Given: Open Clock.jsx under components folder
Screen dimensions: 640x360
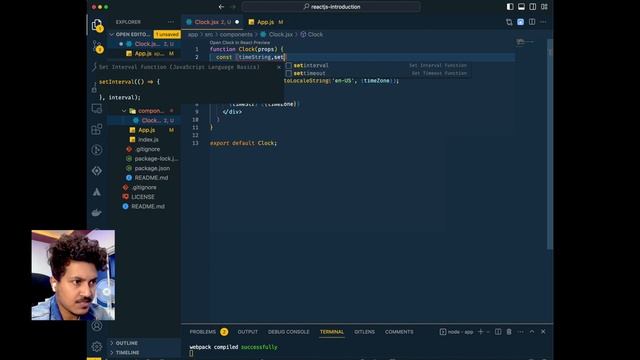Looking at the screenshot, I should coord(144,120).
